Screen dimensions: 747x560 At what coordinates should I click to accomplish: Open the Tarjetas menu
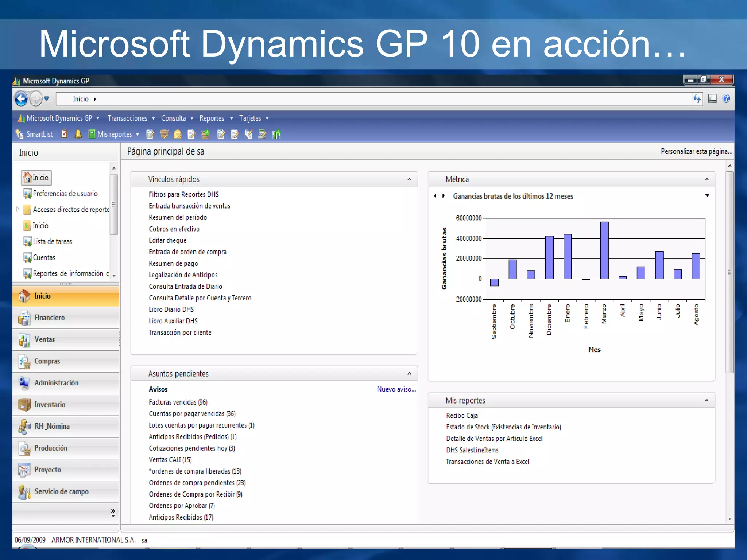click(x=254, y=118)
